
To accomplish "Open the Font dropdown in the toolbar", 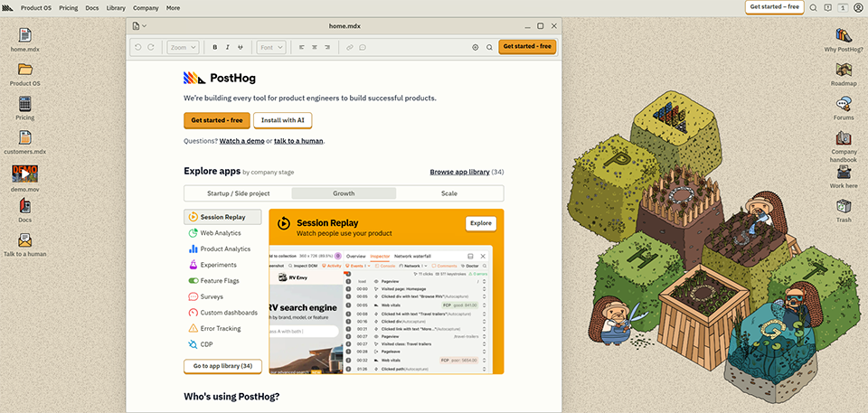I will coord(271,48).
